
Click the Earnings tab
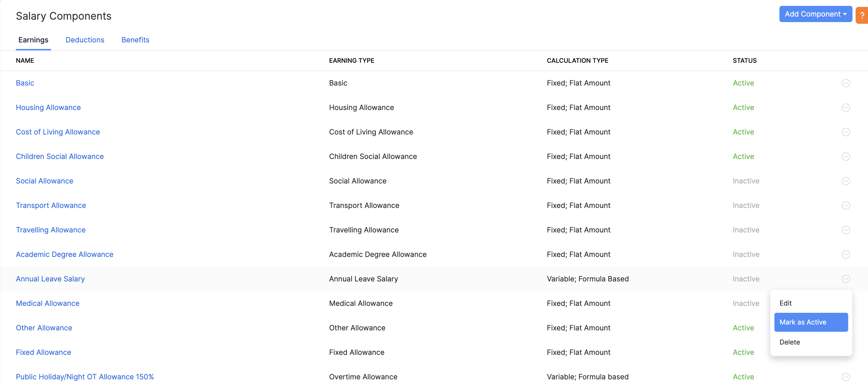point(33,40)
